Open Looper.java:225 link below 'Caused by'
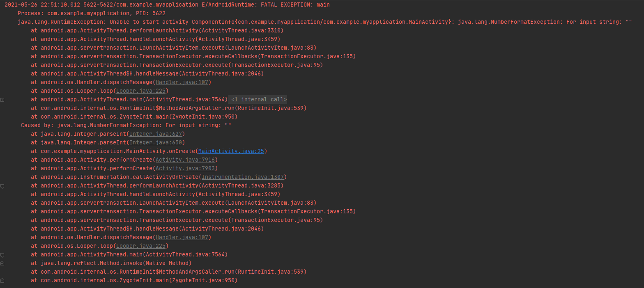The width and height of the screenshot is (644, 288). [x=141, y=246]
